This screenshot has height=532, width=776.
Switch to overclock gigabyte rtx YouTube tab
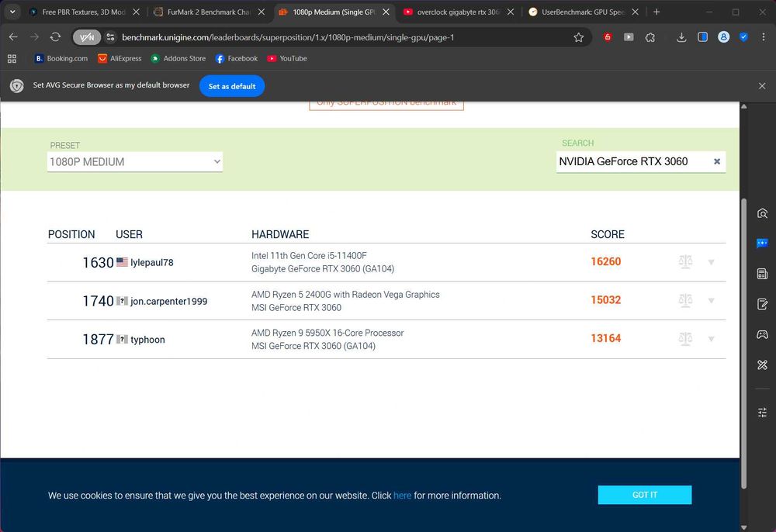tap(458, 12)
